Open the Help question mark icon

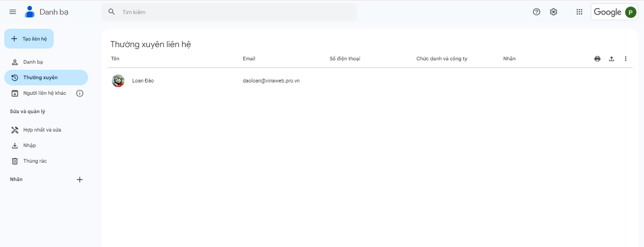click(537, 12)
